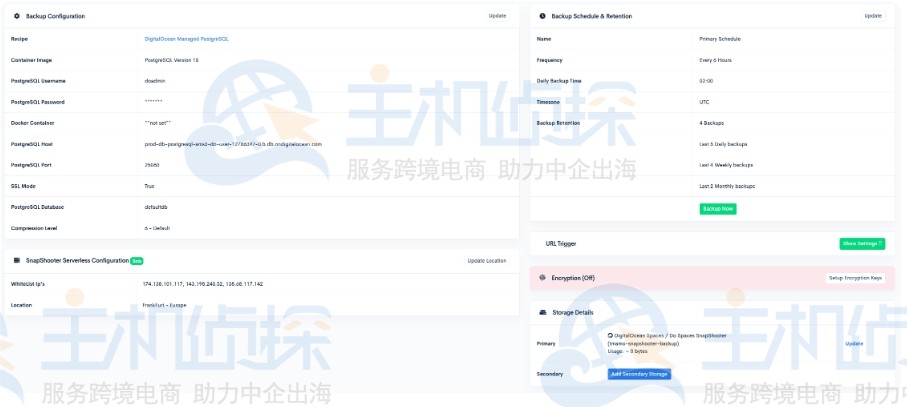This screenshot has height=407, width=907.
Task: Click the URL Trigger label
Action: (561, 244)
